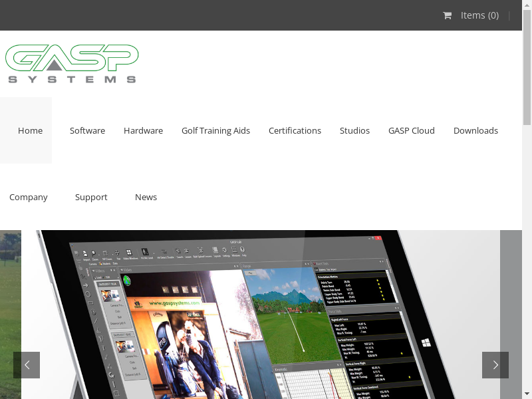Click the GASP Systems logo
Screen dimensions: 532x399
72,64
